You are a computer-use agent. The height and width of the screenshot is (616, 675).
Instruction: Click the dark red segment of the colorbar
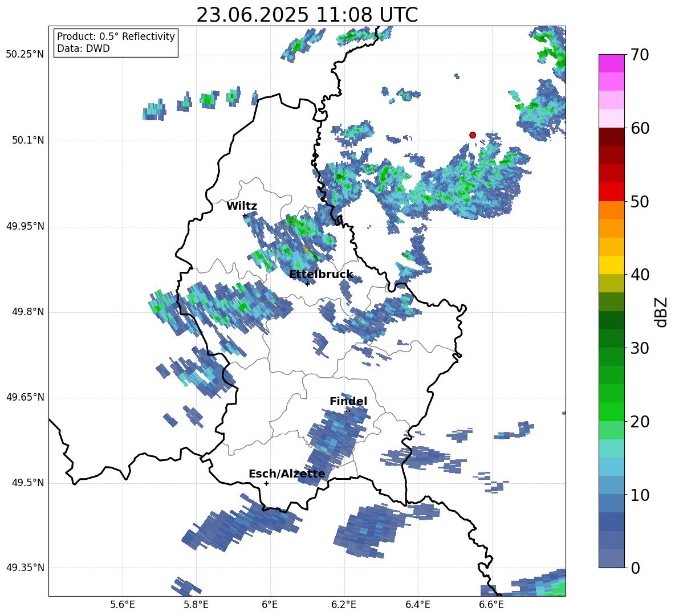coord(611,137)
